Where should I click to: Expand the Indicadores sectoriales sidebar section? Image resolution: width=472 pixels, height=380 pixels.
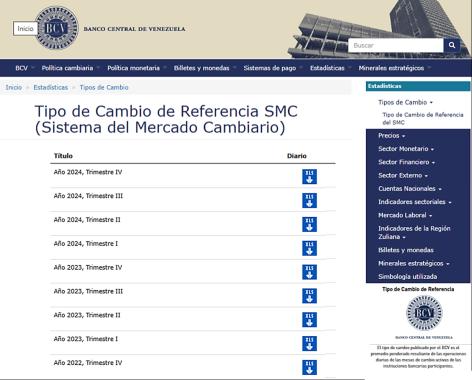tap(415, 202)
